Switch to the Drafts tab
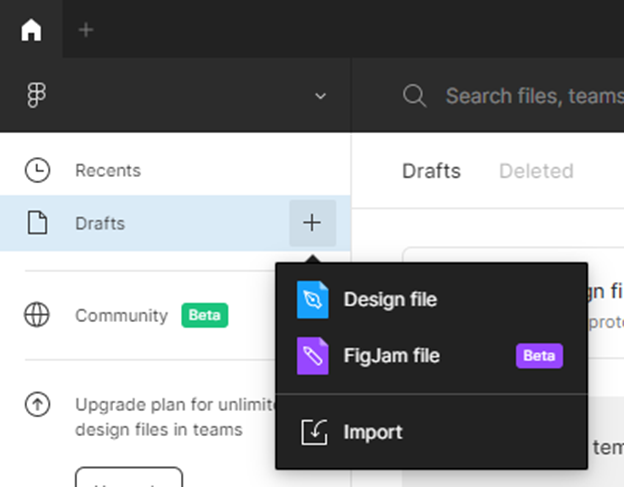The height and width of the screenshot is (487, 624). click(x=431, y=171)
